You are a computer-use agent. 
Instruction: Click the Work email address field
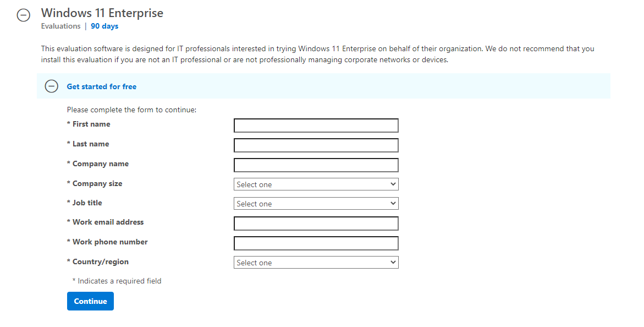(x=316, y=223)
